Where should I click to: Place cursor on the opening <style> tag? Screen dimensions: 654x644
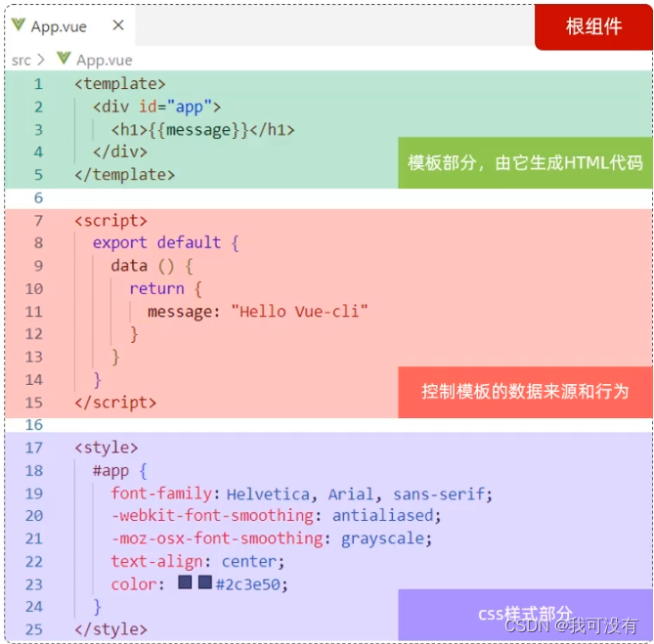click(107, 448)
